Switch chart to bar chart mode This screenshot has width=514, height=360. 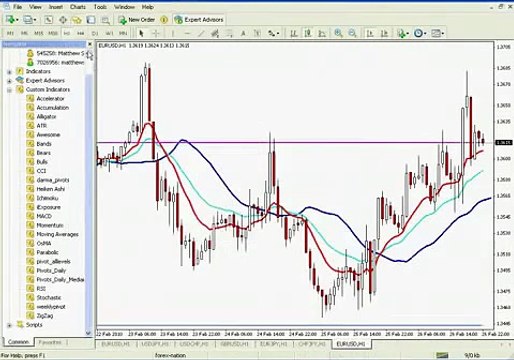[294, 33]
